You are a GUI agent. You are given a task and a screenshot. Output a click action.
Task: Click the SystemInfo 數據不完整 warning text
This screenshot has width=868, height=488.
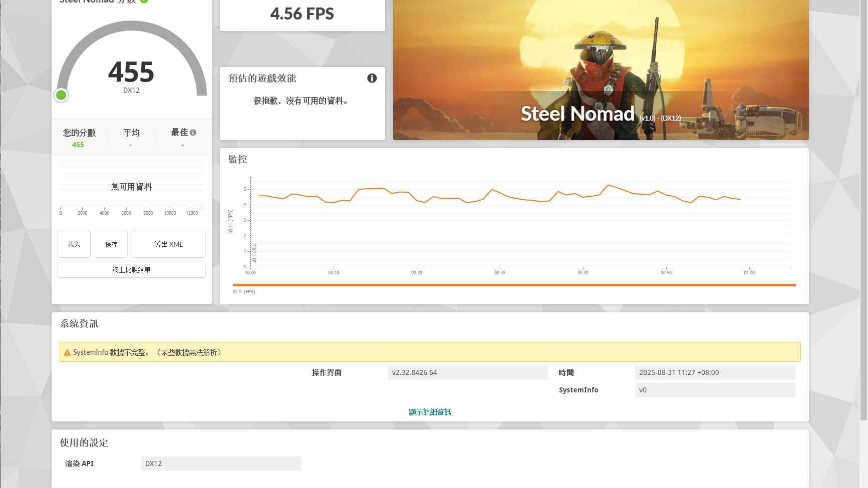pyautogui.click(x=147, y=352)
